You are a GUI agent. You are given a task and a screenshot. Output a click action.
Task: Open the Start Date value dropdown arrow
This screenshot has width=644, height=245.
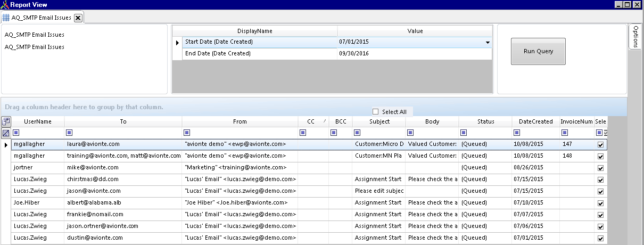click(x=487, y=42)
